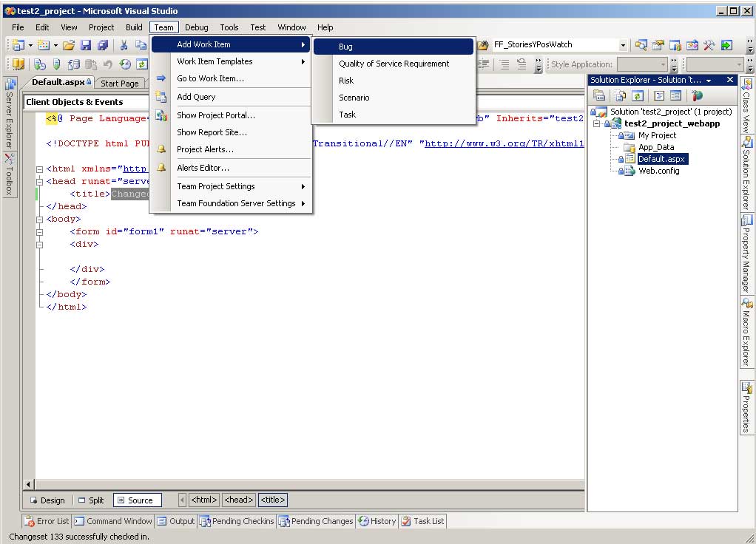Click the horizontal scrollbar left arrow
The height and width of the screenshot is (544, 756).
tap(28, 484)
